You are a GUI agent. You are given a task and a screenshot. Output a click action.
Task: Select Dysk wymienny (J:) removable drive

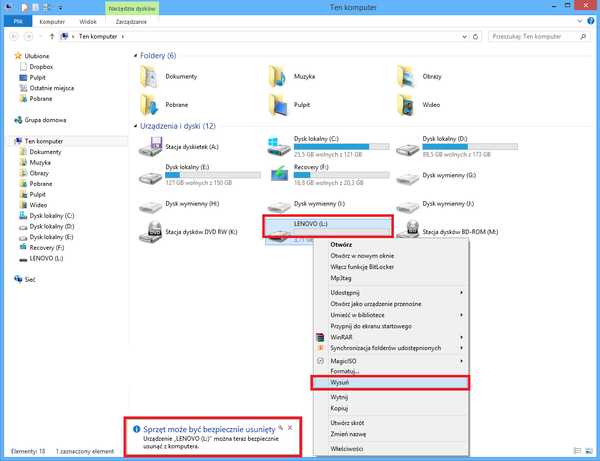tap(435, 204)
